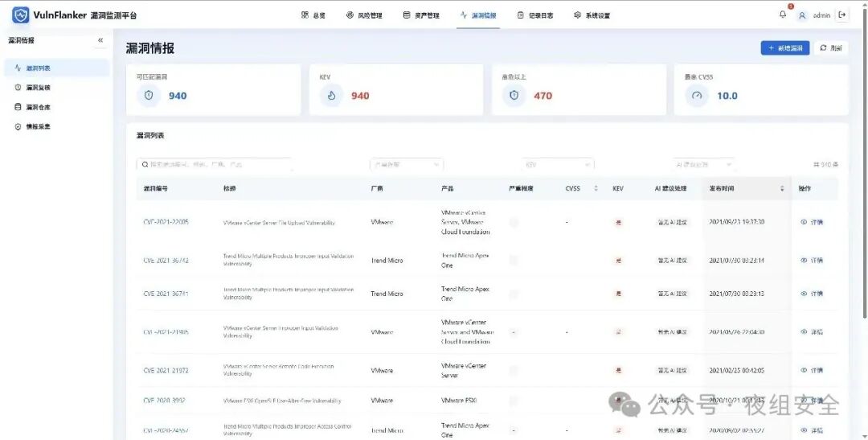Select 漏洞情报 top navigation tab
This screenshot has height=440, width=868.
click(478, 15)
